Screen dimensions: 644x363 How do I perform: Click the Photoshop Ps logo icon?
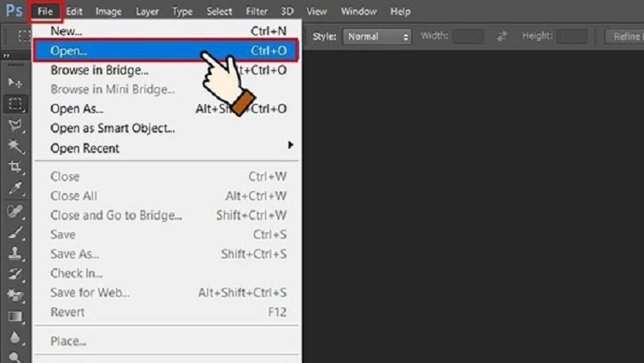tap(14, 11)
